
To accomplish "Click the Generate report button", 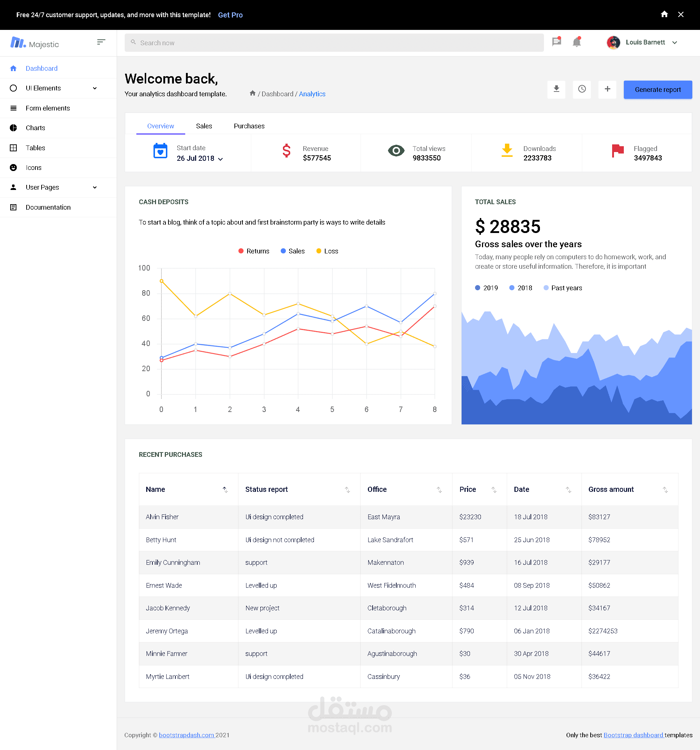I will tap(657, 90).
